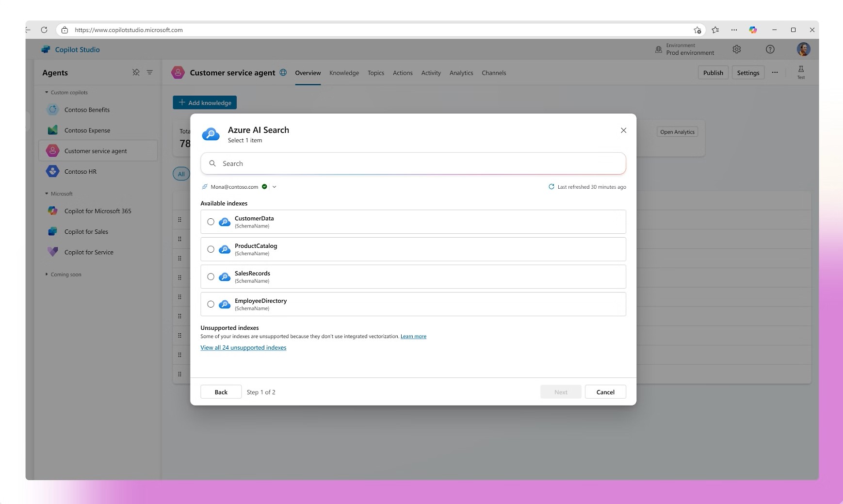Open the Help question mark icon
This screenshot has height=504, width=843.
[769, 49]
